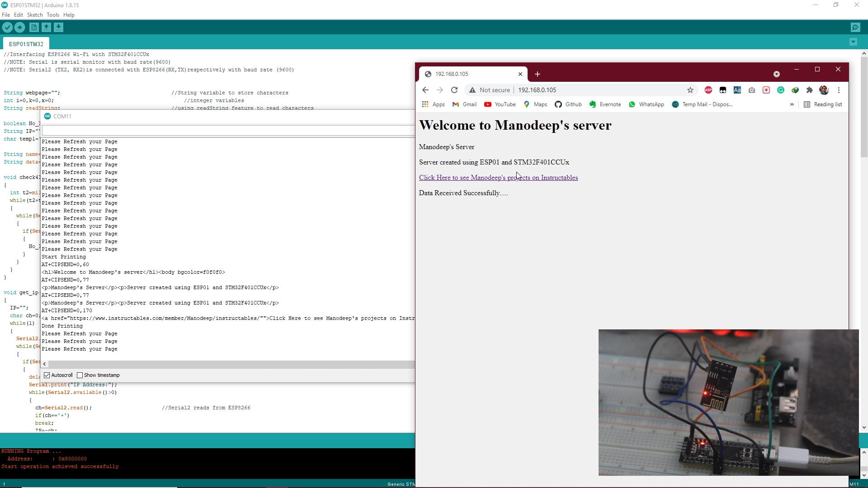
Task: Open the Apps bookmark shortcut
Action: pos(433,104)
